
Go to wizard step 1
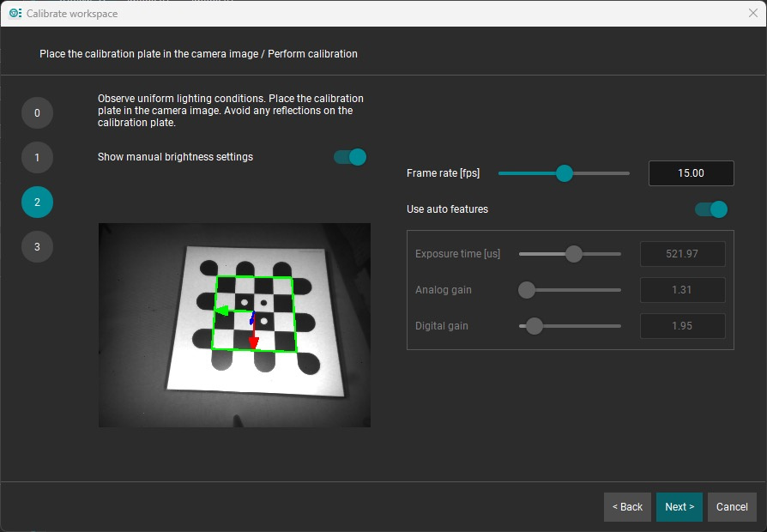click(x=37, y=158)
